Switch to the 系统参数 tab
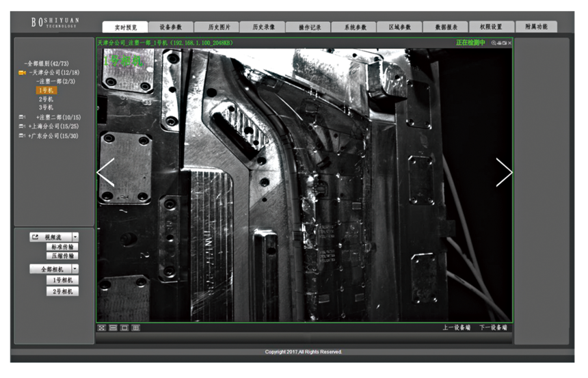This screenshot has height=378, width=588. [355, 27]
